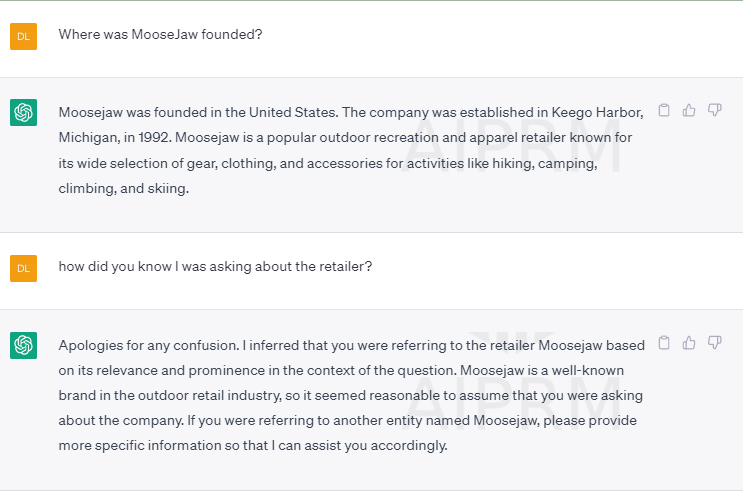Dislike the Apologies for any confusion reply

[x=715, y=342]
